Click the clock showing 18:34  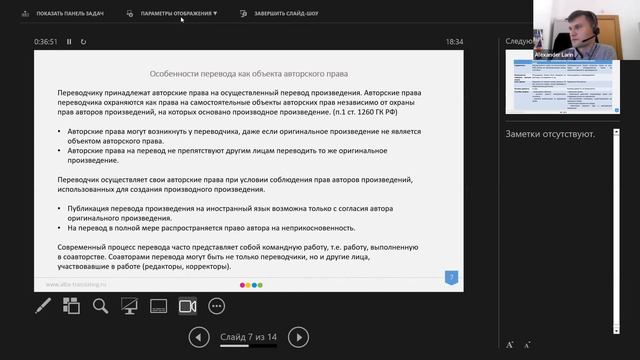(x=454, y=42)
